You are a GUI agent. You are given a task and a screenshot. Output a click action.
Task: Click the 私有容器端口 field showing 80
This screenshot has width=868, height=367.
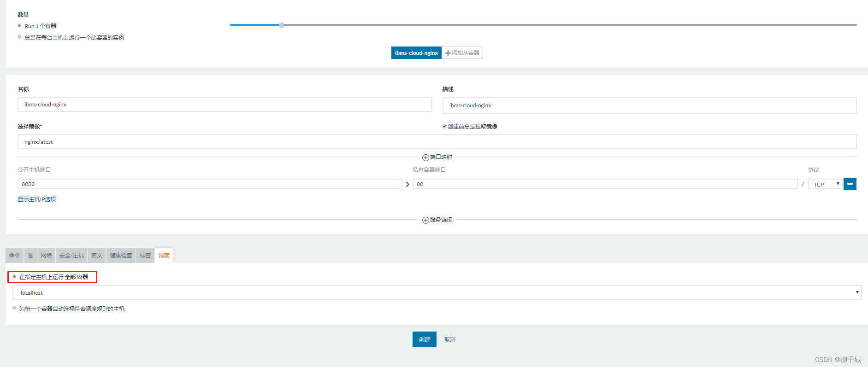pyautogui.click(x=605, y=184)
